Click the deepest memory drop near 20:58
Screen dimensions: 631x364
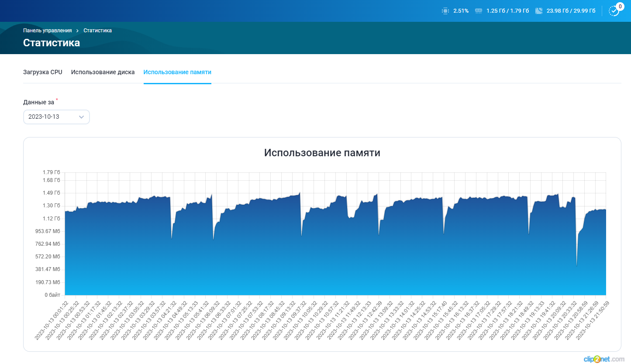tap(576, 265)
